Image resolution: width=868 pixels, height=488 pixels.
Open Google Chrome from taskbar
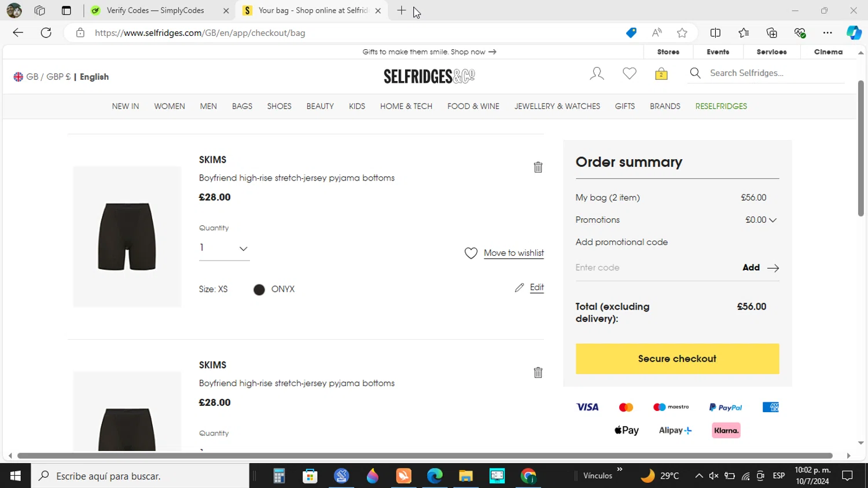[x=528, y=476]
